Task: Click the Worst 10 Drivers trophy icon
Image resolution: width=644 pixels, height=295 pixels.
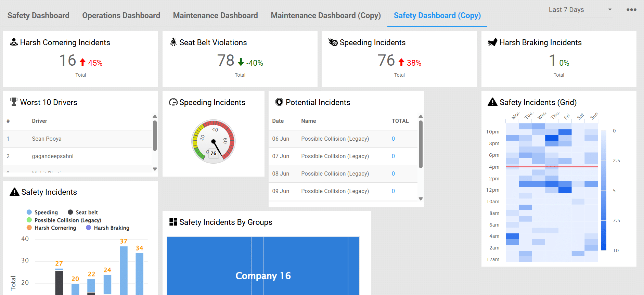Action: [x=14, y=102]
